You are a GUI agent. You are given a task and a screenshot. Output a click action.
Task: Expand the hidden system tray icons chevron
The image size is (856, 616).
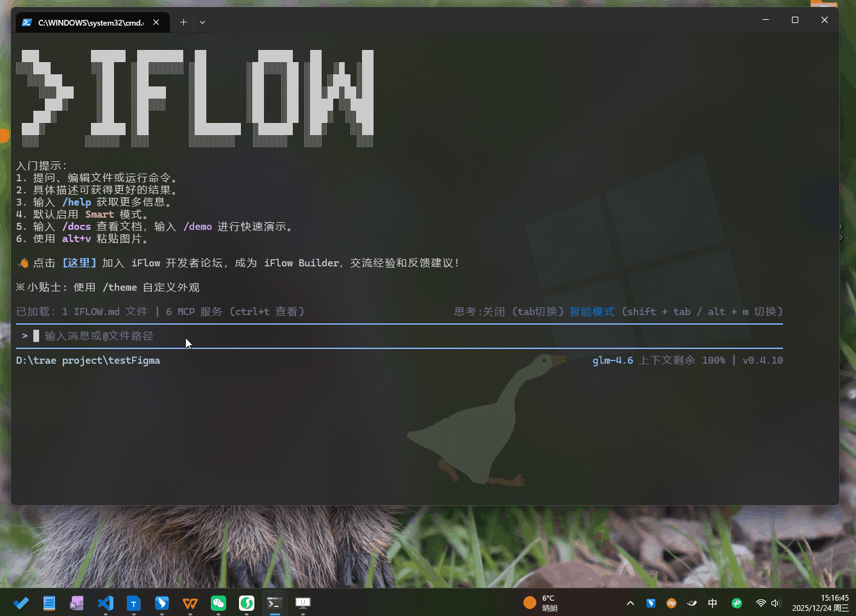click(x=630, y=603)
